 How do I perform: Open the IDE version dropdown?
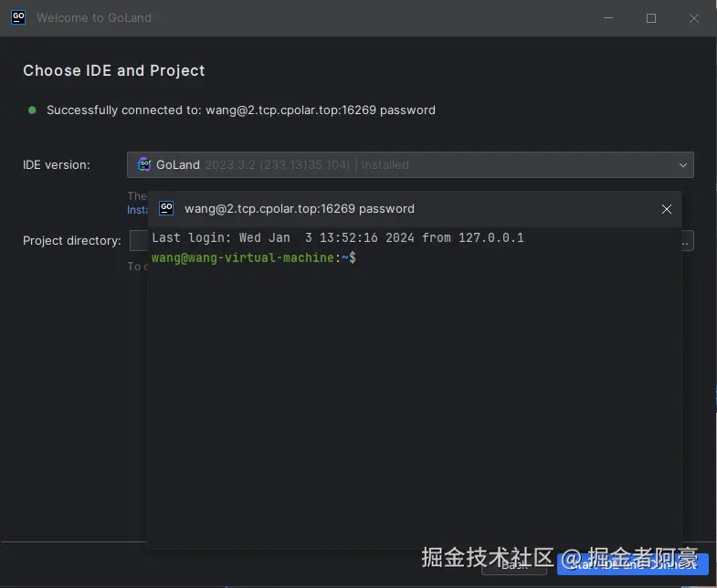[x=410, y=164]
